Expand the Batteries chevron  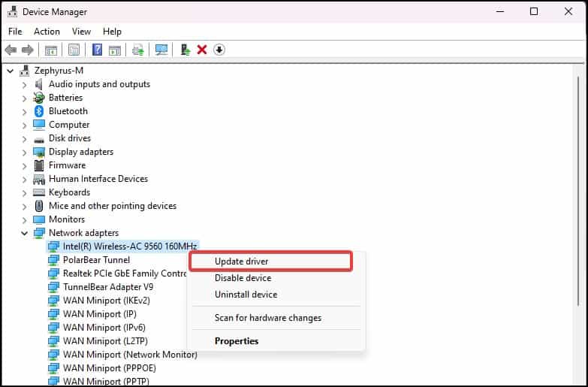24,98
